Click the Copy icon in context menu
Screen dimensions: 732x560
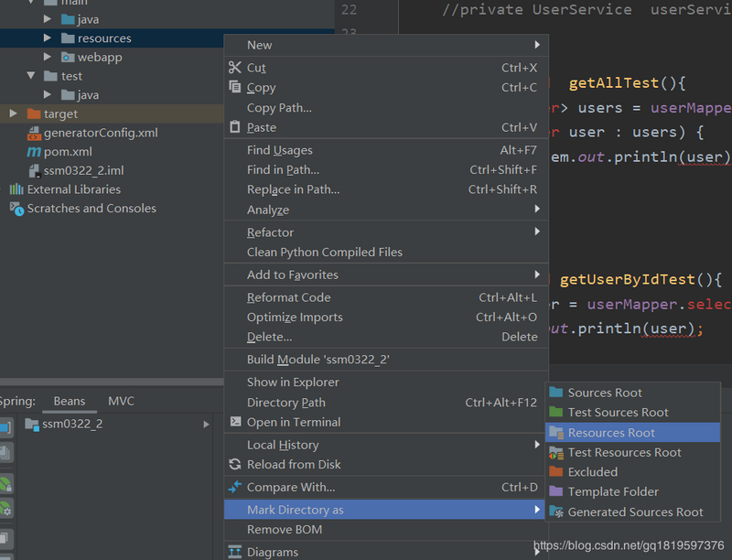pos(235,88)
